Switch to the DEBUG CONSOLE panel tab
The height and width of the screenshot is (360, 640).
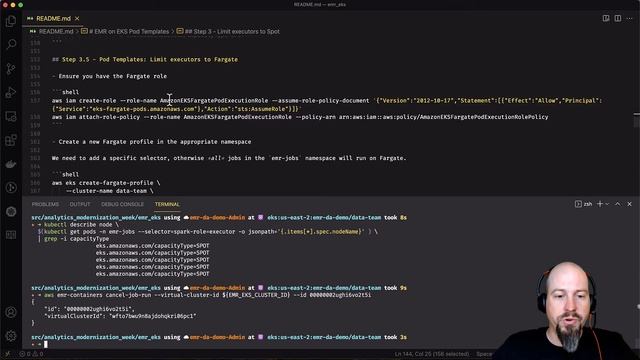coord(122,204)
